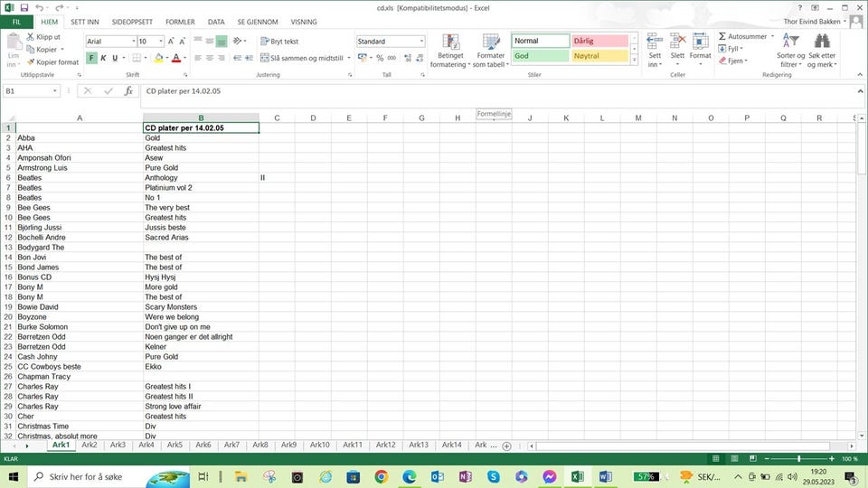This screenshot has height=488, width=868.
Task: Apply the Nøytral cell style
Action: (599, 56)
